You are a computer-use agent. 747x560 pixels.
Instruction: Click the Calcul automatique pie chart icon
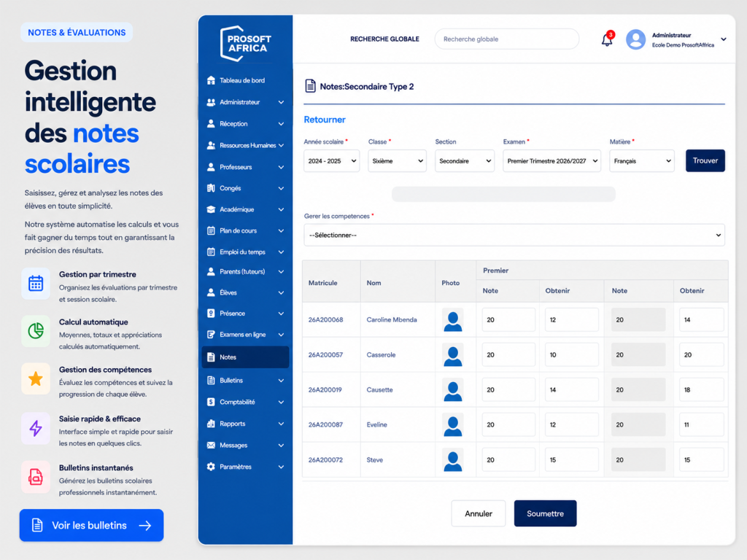pyautogui.click(x=36, y=331)
